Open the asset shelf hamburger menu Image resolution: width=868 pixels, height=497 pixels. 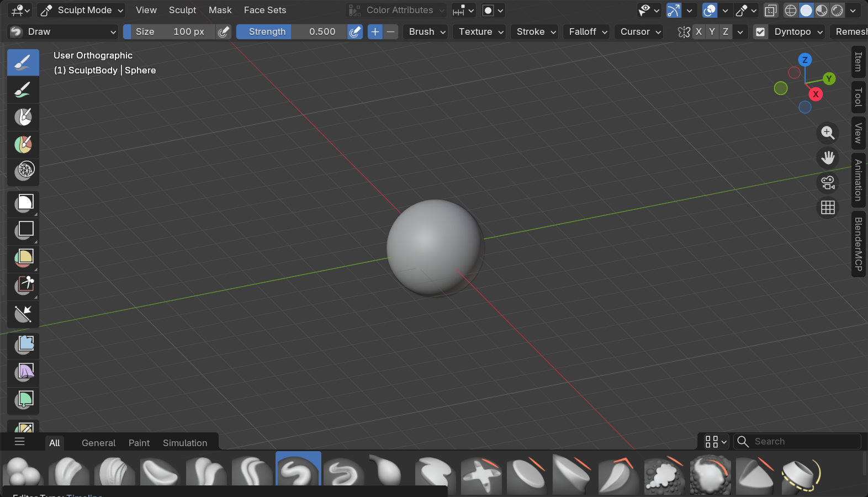click(x=20, y=441)
